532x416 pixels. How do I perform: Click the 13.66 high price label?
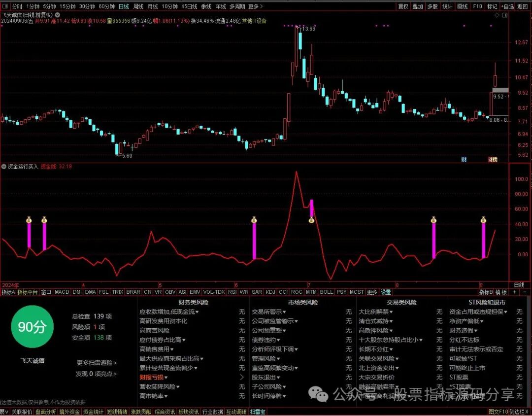(308, 29)
